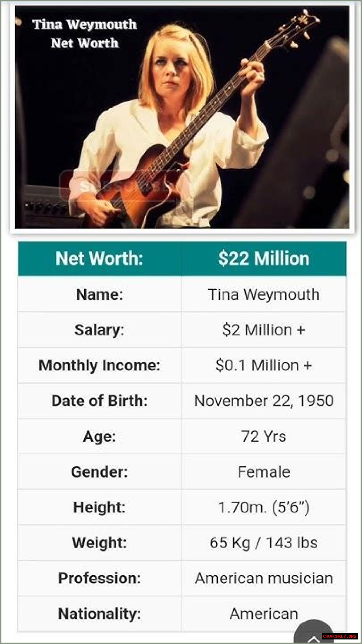Select the "72 Yrs" age value
The width and height of the screenshot is (362, 644).
pos(264,436)
